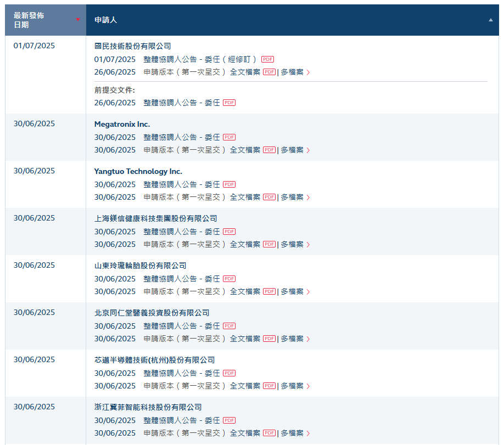Screen dimensions: 504x445
Task: Open 芯邁半導體 full file PDF icon
Action: coord(269,386)
